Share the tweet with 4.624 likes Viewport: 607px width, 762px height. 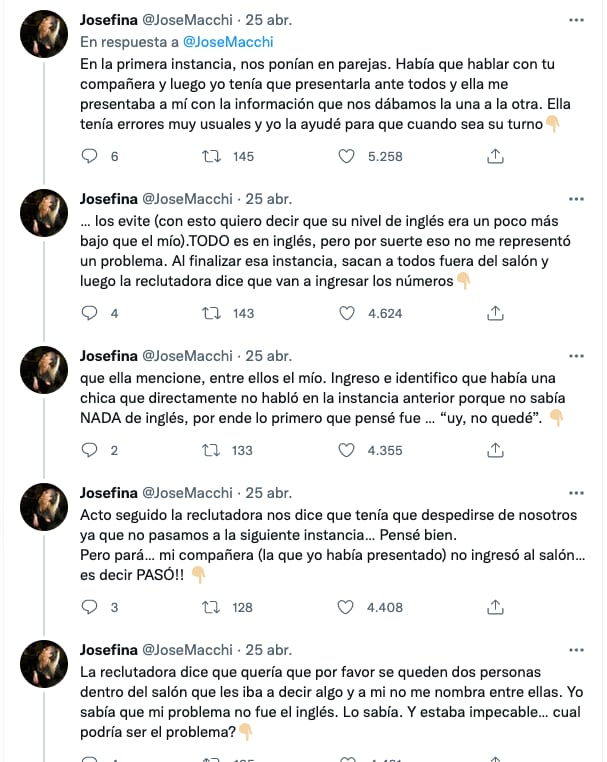coord(495,313)
